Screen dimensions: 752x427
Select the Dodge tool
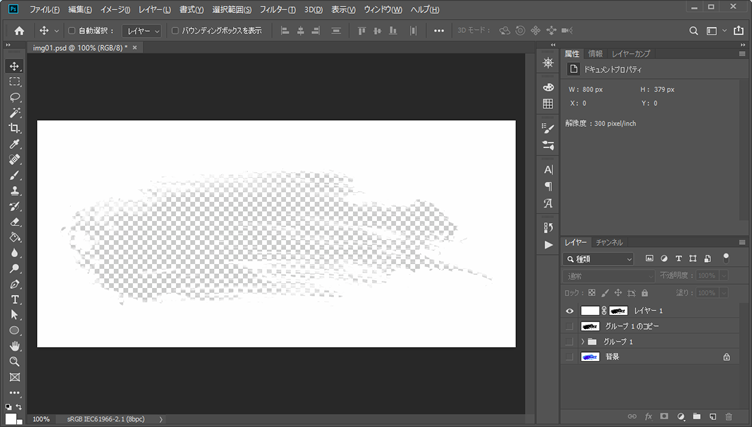coord(14,268)
